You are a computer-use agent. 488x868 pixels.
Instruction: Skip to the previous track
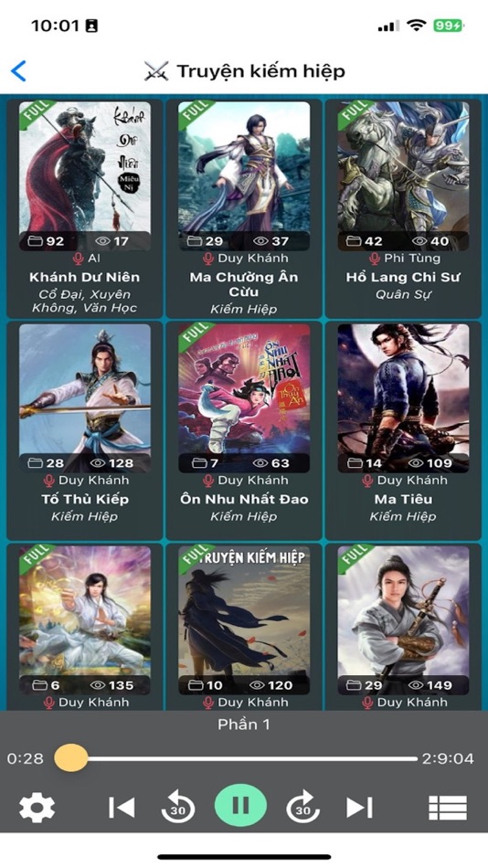pos(122,807)
